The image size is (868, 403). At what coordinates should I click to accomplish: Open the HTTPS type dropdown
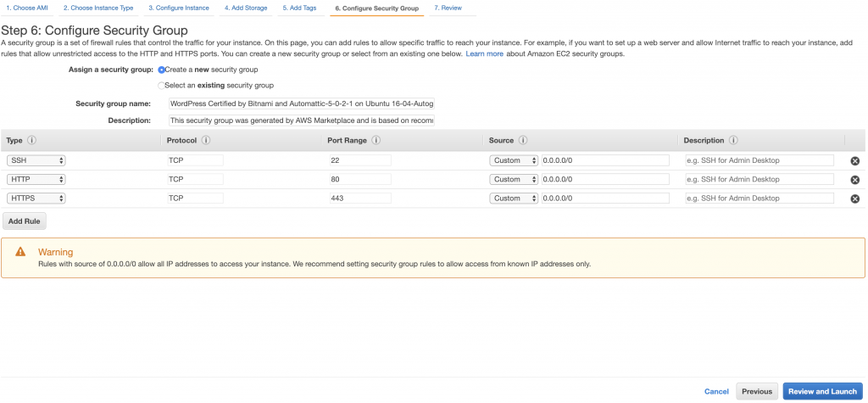click(36, 198)
